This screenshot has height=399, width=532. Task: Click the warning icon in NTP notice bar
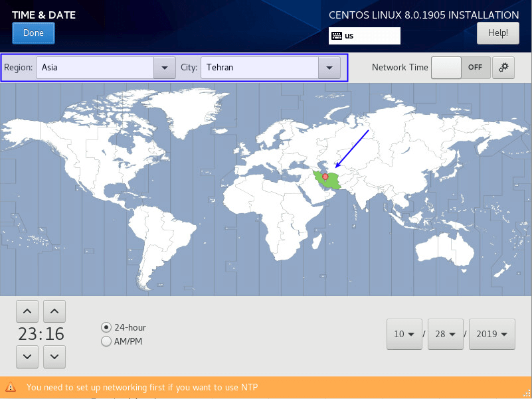point(11,387)
